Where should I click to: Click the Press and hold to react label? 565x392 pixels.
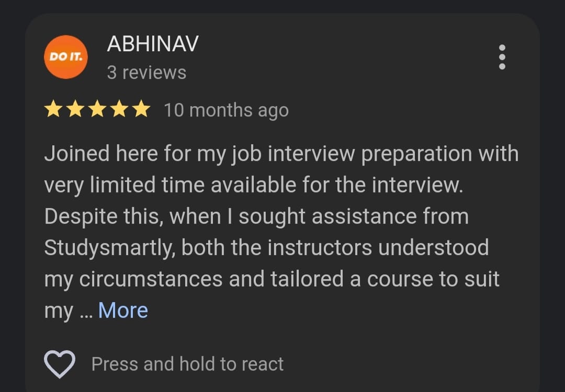[x=187, y=364]
